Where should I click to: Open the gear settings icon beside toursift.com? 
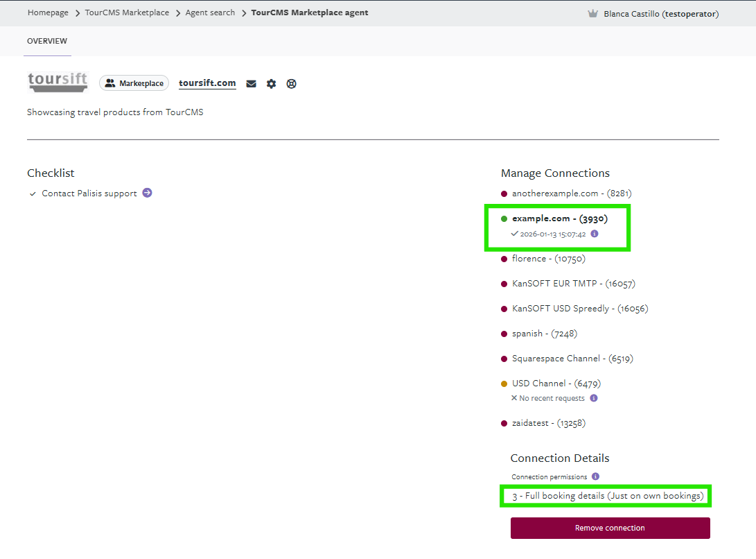(x=272, y=84)
